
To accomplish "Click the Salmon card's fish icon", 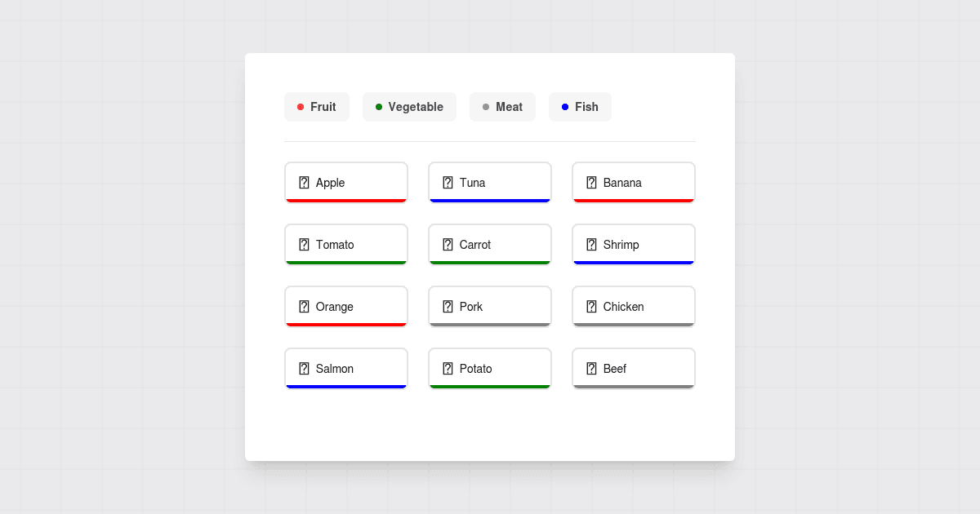I will (305, 368).
